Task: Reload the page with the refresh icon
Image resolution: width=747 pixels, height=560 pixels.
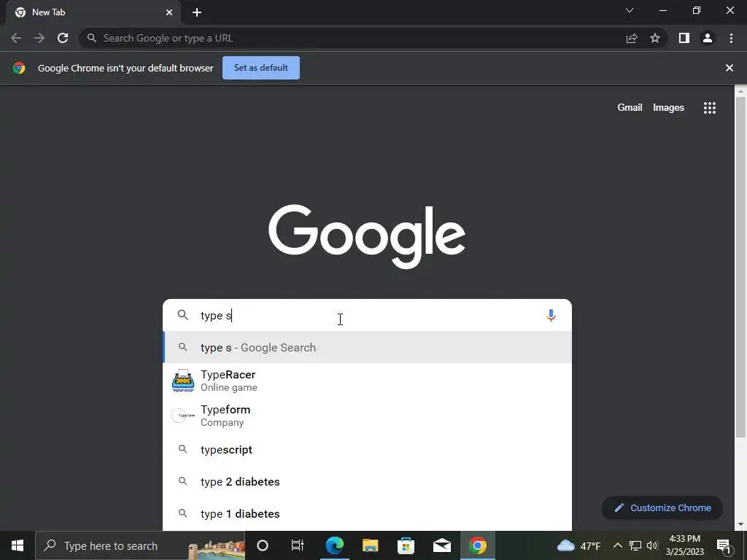Action: pos(63,38)
